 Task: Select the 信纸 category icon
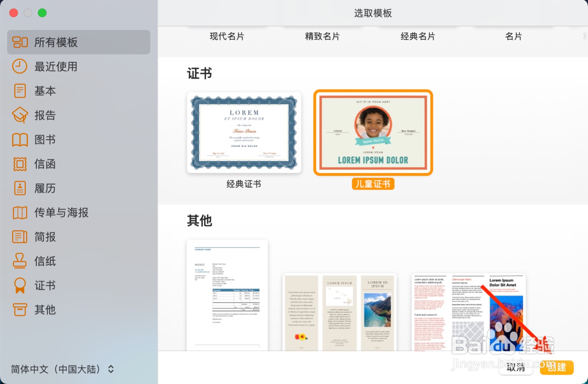coord(20,261)
